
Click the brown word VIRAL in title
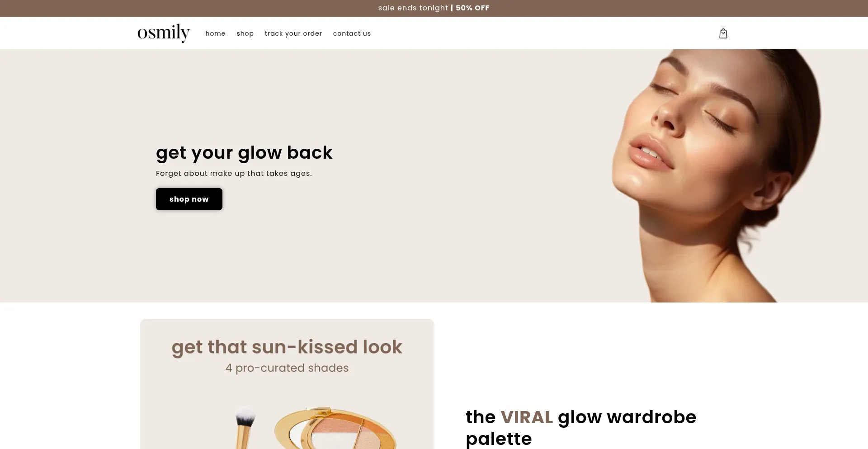[527, 417]
